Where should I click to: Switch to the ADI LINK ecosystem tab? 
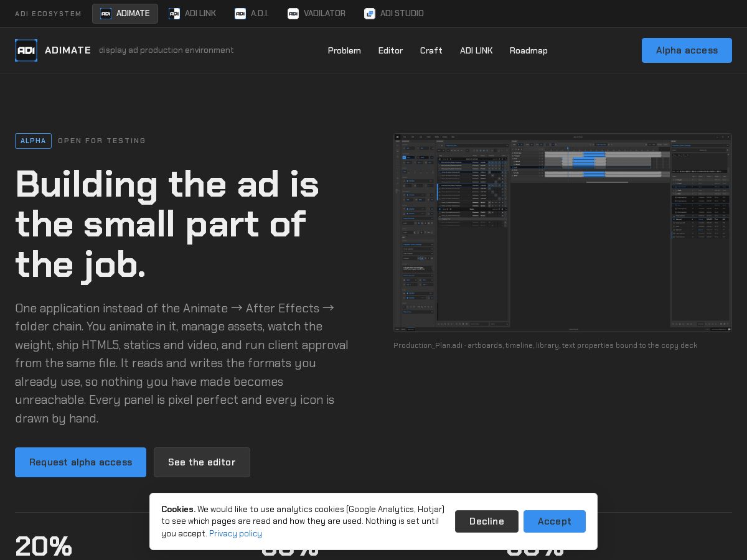[x=192, y=14]
